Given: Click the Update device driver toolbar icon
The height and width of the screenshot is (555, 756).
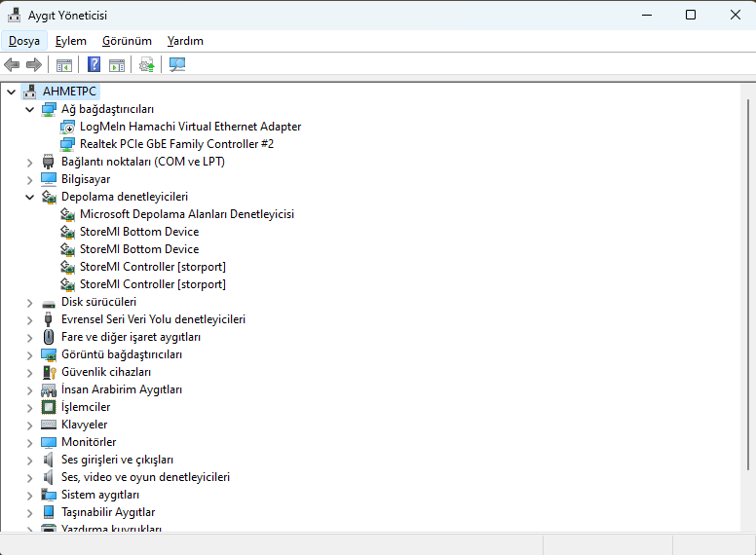Looking at the screenshot, I should (x=146, y=64).
